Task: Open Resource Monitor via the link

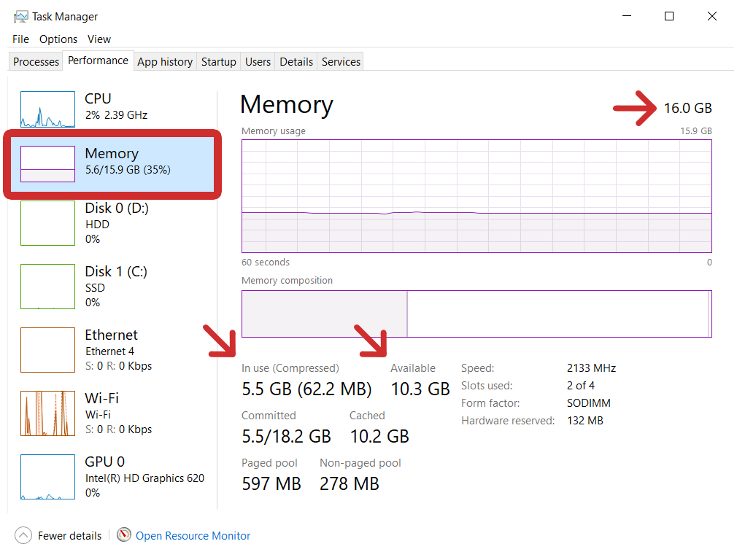Action: click(192, 535)
